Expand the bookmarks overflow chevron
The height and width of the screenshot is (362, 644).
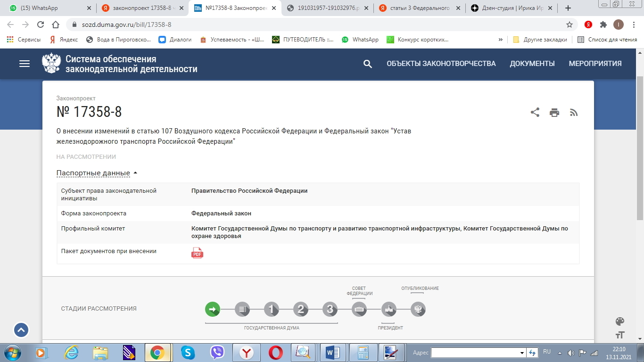pyautogui.click(x=500, y=40)
